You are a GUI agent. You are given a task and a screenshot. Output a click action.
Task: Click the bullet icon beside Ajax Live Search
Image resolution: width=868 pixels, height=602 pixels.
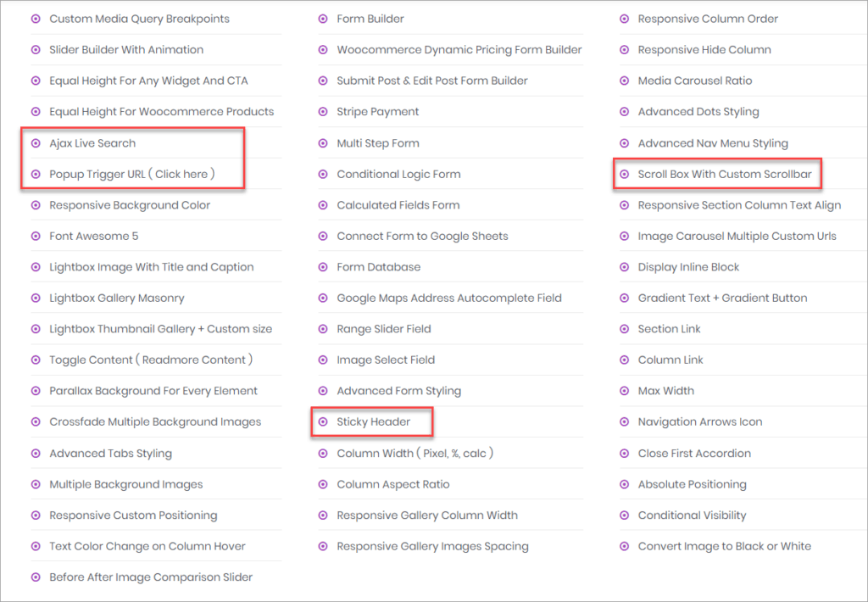[x=36, y=143]
